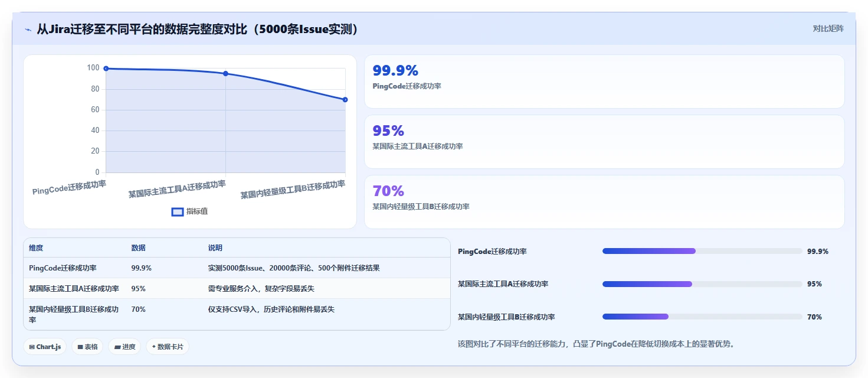Click the 95% table data cell

coord(138,289)
